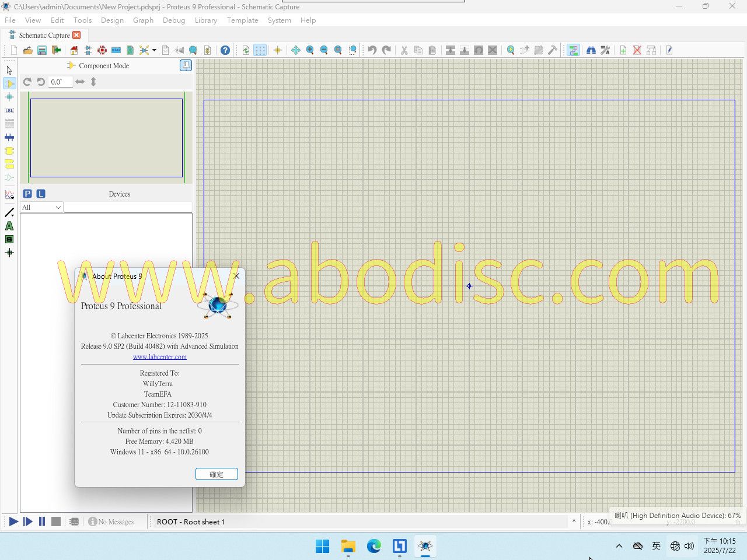Image resolution: width=747 pixels, height=560 pixels.
Task: Open Microsoft Edge from taskbar
Action: pyautogui.click(x=374, y=546)
